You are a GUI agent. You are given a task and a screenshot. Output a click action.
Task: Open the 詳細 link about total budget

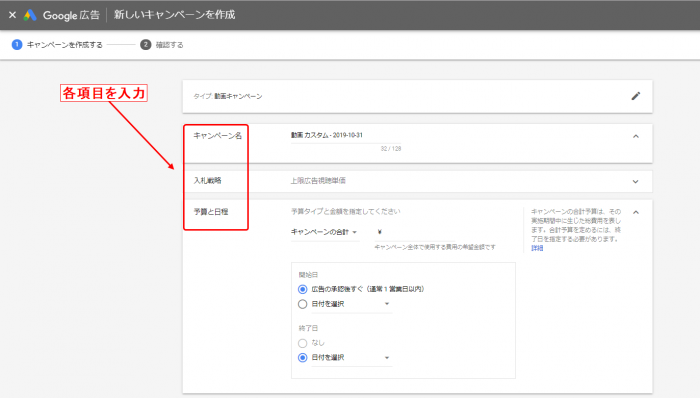click(537, 248)
